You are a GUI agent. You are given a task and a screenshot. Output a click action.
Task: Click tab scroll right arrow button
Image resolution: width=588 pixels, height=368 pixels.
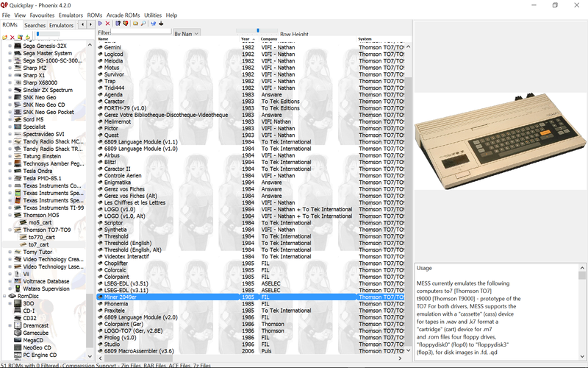[90, 25]
